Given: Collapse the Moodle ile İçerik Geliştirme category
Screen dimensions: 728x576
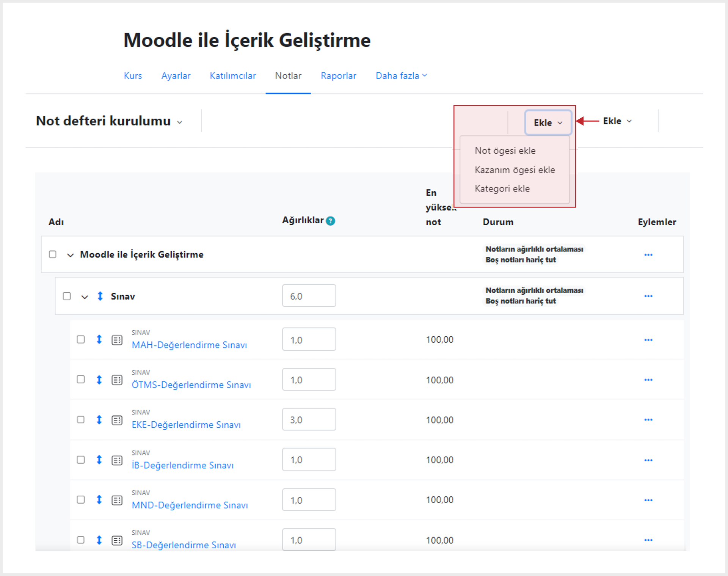Looking at the screenshot, I should coord(70,255).
